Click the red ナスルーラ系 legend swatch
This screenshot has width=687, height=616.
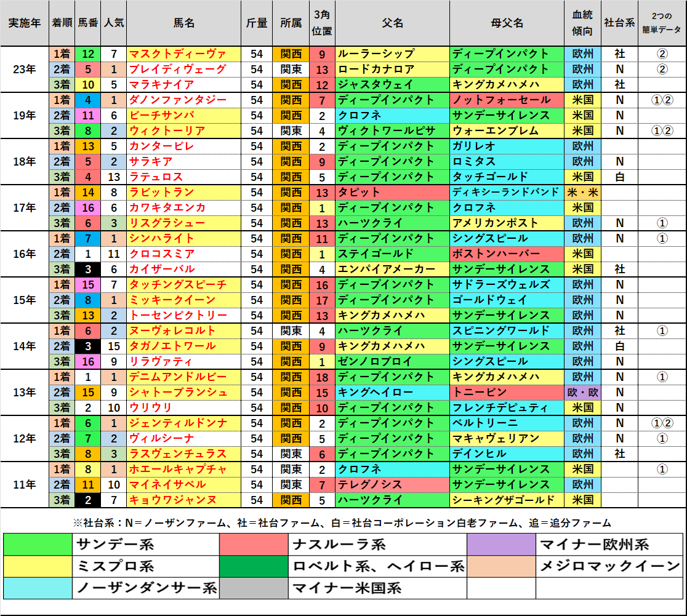[x=254, y=545]
